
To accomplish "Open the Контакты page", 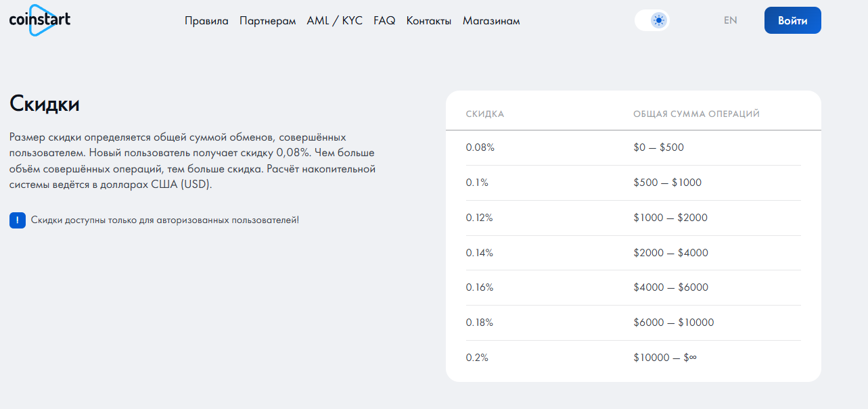I will pyautogui.click(x=428, y=21).
